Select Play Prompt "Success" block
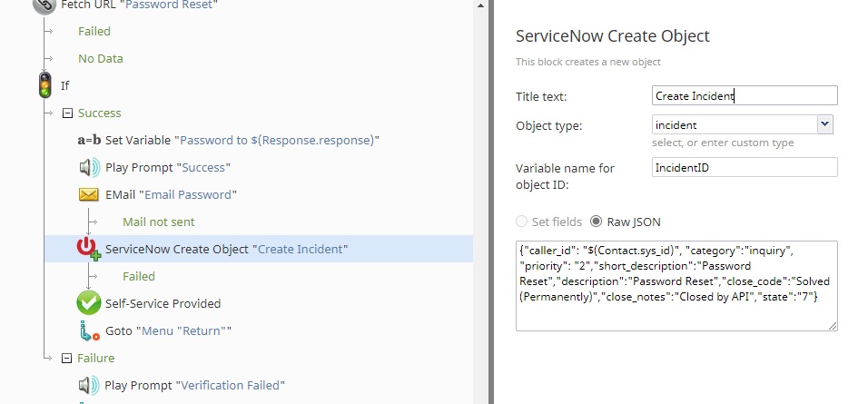Viewport: 868px width, 404px height. (x=168, y=167)
